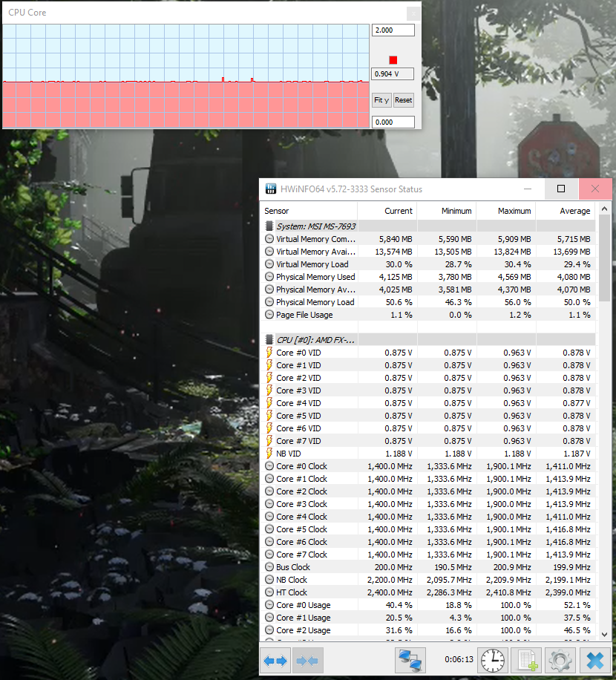Click the vertical scrollbar thumb in sensor list
This screenshot has height=680, width=616.
point(604,258)
